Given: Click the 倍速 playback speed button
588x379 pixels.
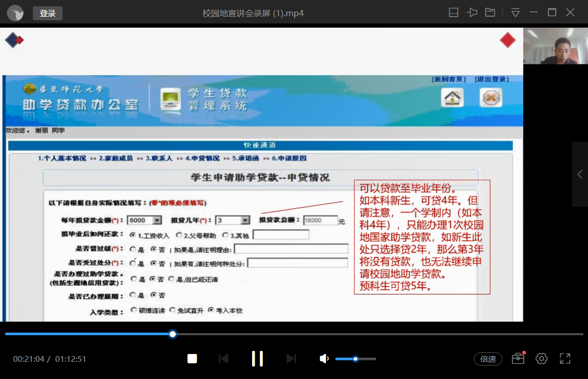Looking at the screenshot, I should (488, 359).
